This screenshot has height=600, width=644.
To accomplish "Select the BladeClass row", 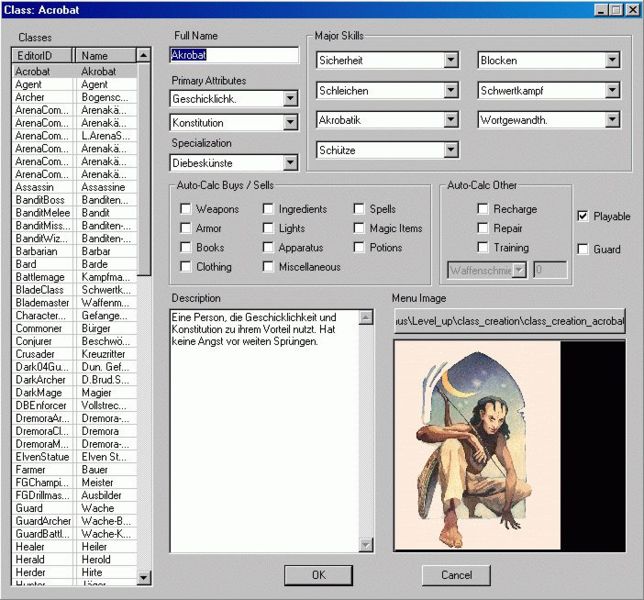I will pos(75,290).
